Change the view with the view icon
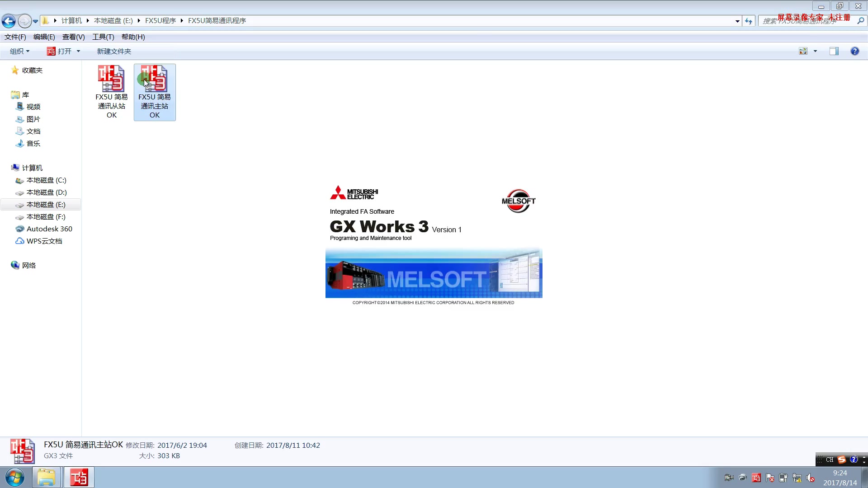 (803, 51)
